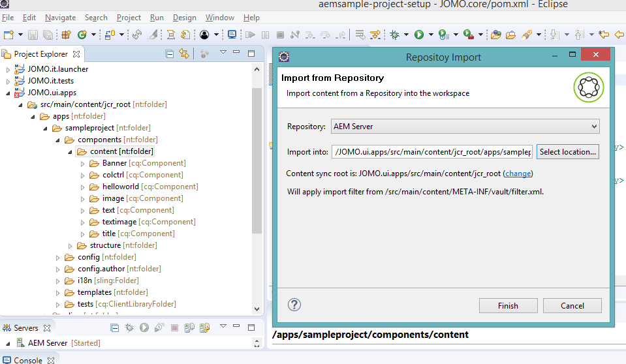Collapse the content [nt:folder] tree node

click(x=70, y=152)
